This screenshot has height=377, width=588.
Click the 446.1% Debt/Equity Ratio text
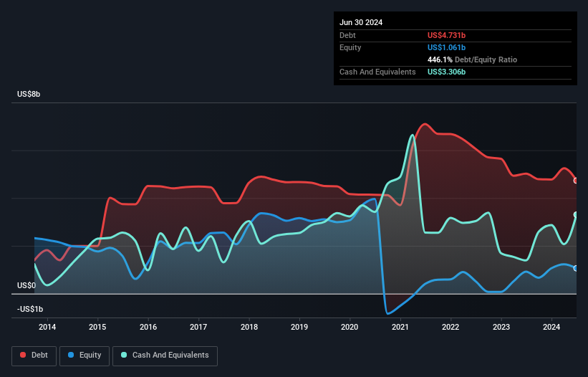[x=472, y=59]
